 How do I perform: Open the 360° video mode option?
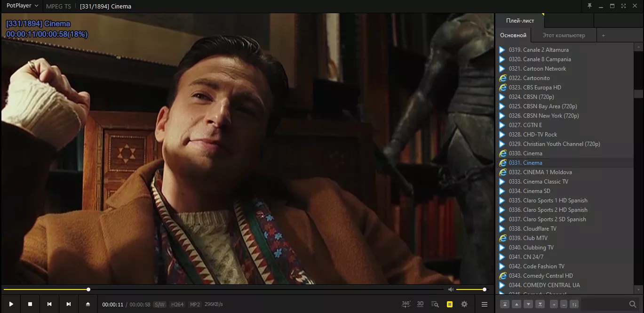(x=406, y=304)
